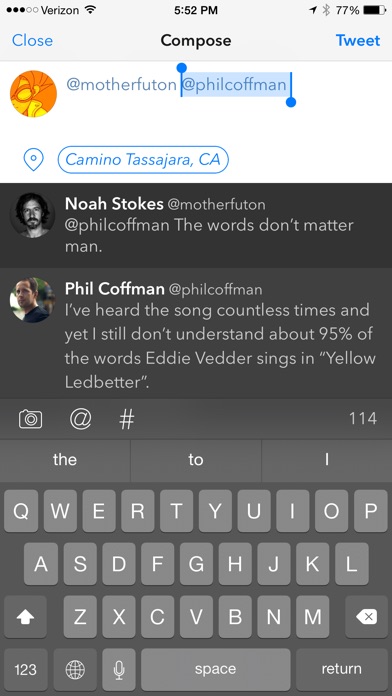Tap Phil Coffman profile avatar
Image resolution: width=392 pixels, height=696 pixels.
click(32, 300)
